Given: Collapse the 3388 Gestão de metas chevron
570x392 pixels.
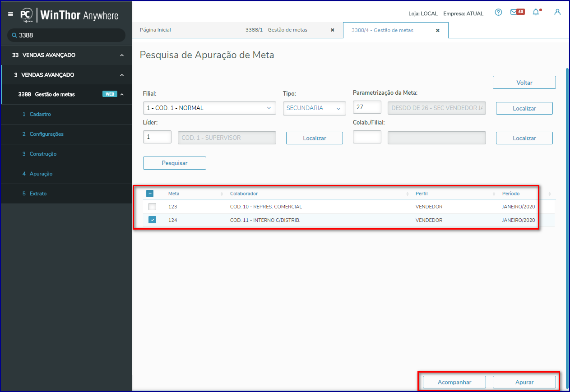Looking at the screenshot, I should 121,94.
